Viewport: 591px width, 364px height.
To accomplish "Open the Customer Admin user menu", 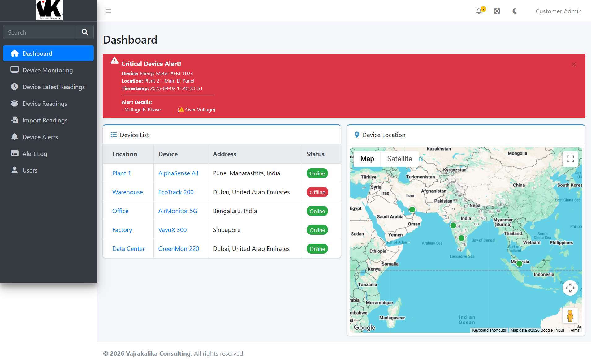I will (x=559, y=11).
